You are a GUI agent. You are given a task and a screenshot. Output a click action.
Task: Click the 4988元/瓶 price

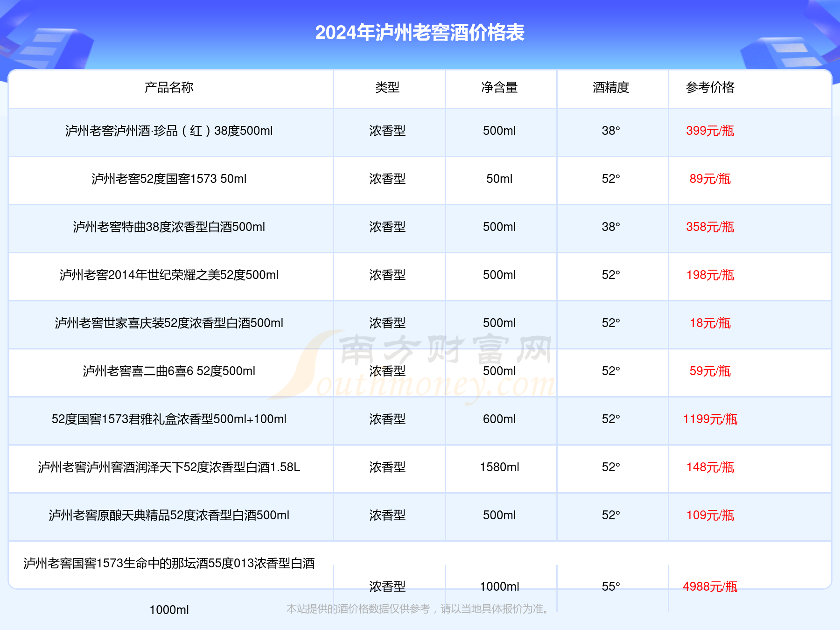pos(710,586)
